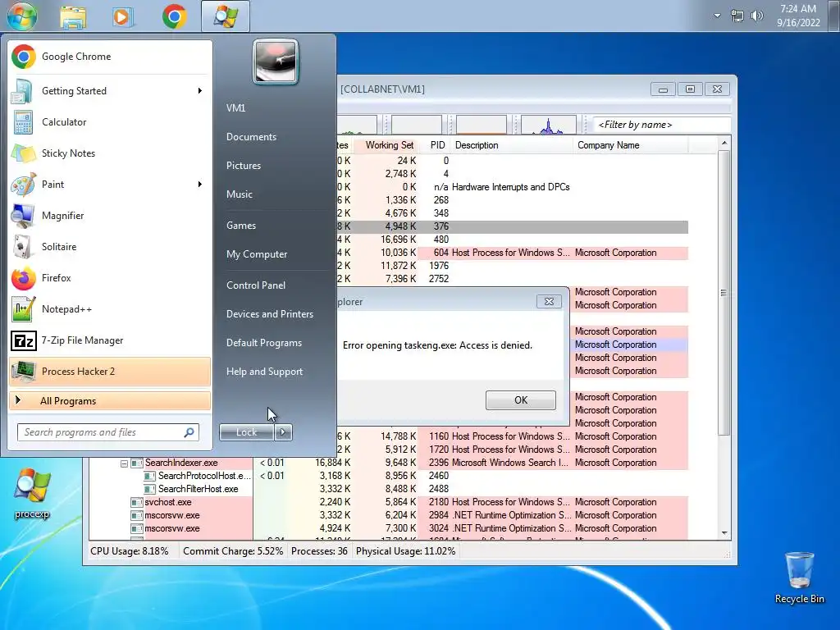Launch Getting Started from Start menu

(110, 91)
